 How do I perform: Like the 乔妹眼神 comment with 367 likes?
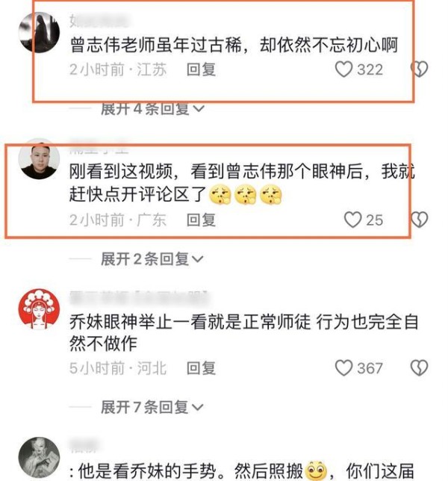(x=343, y=367)
